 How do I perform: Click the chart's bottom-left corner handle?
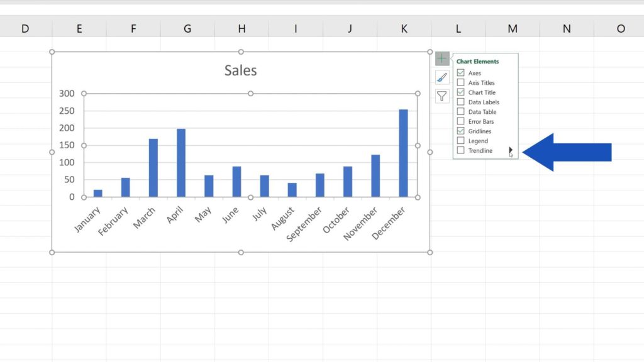(52, 253)
